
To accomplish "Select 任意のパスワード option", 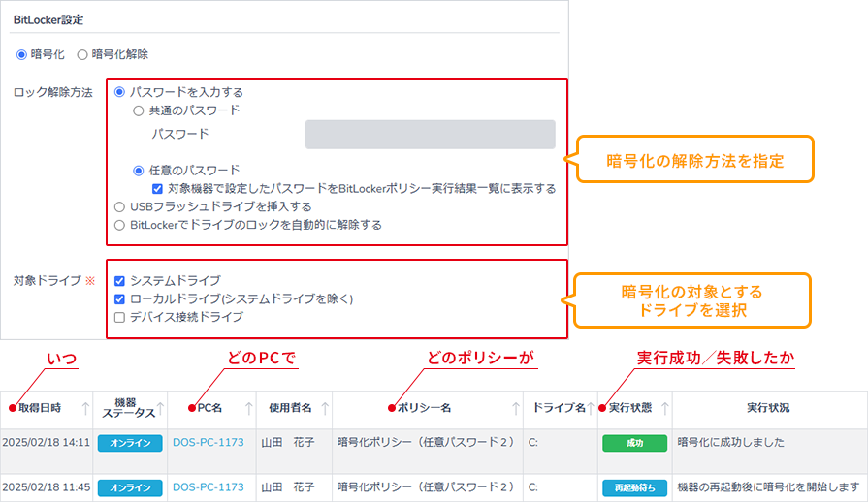I will [x=139, y=171].
